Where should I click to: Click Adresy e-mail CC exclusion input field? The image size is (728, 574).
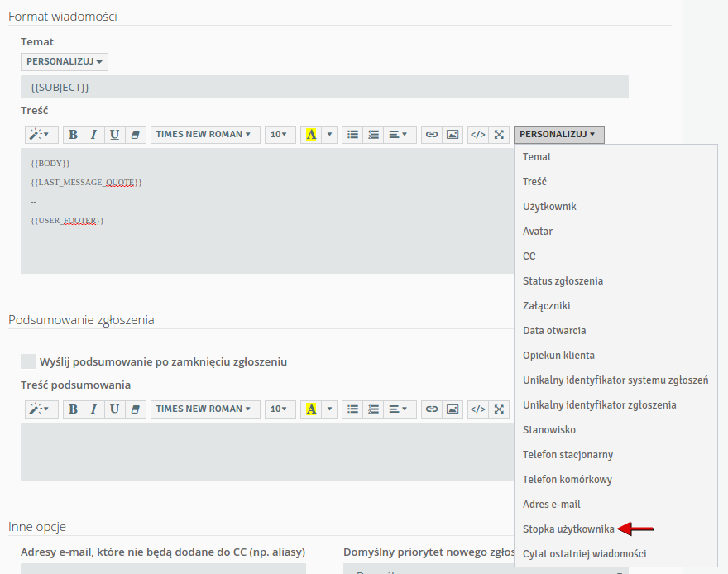click(164, 569)
